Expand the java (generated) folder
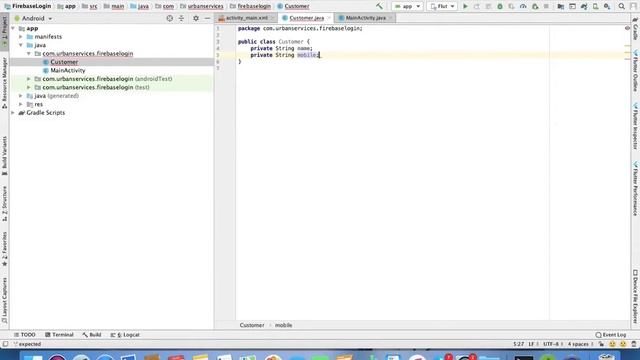The height and width of the screenshot is (360, 640). 21,96
